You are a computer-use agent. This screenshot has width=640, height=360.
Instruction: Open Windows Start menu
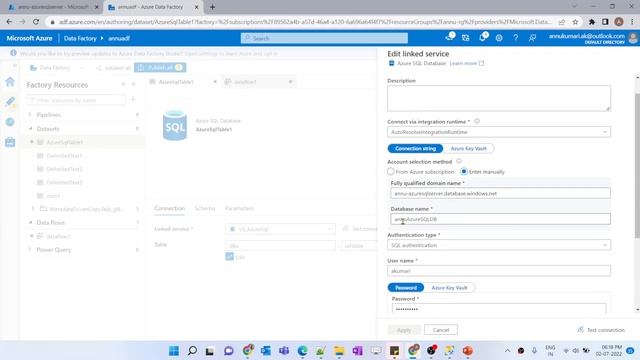pos(174,351)
